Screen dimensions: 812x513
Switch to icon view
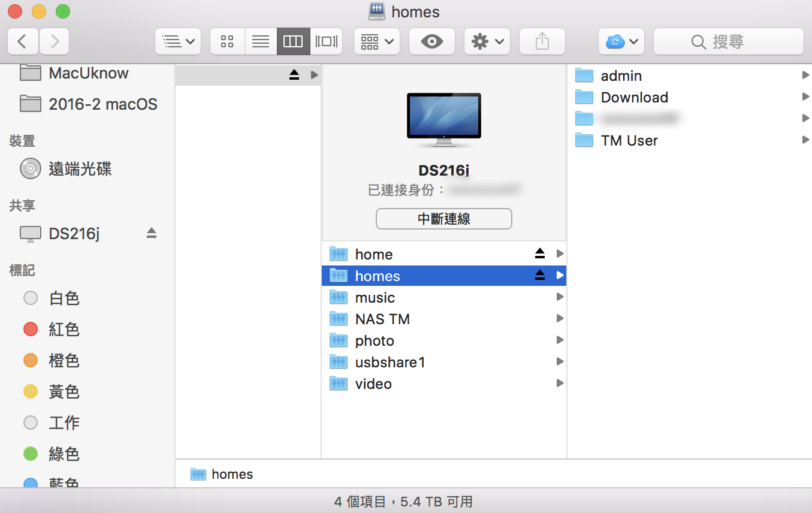(227, 41)
